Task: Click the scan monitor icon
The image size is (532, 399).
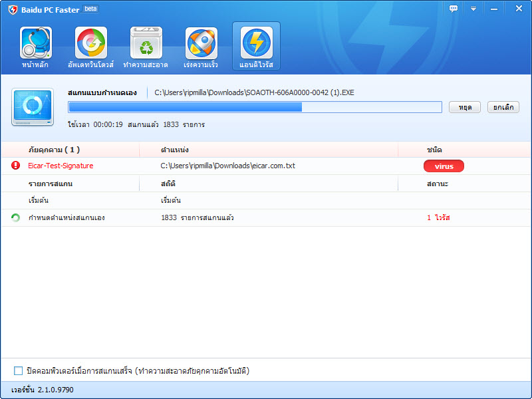Action: click(x=33, y=107)
